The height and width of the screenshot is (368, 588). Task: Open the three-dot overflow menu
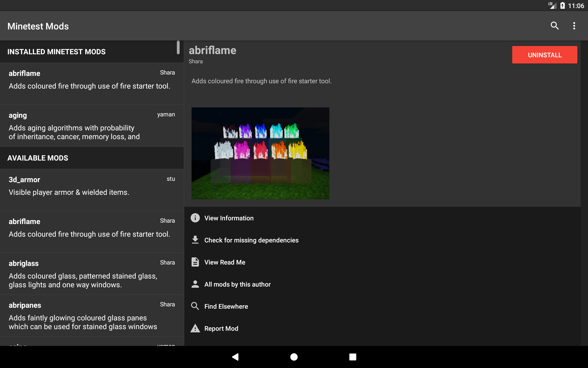(x=574, y=26)
